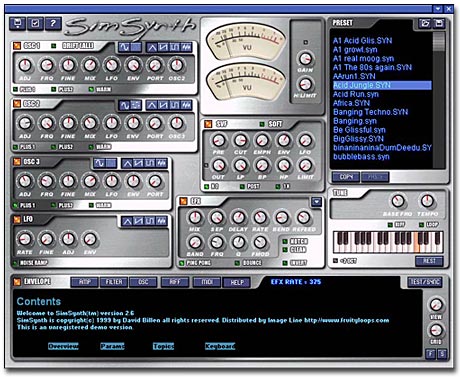Click the F button at bottom right
The image size is (460, 377).
[x=431, y=354]
